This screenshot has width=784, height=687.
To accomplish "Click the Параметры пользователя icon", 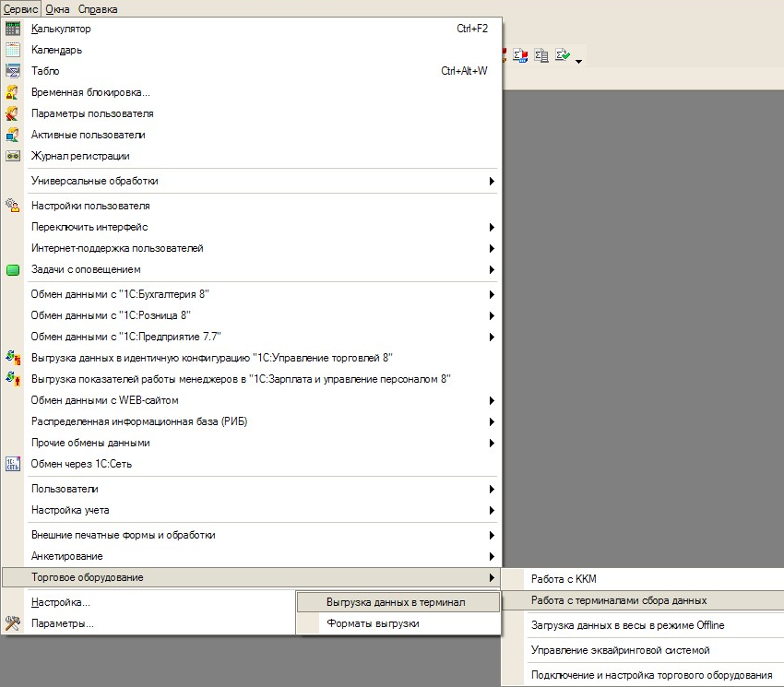I will click(x=13, y=113).
